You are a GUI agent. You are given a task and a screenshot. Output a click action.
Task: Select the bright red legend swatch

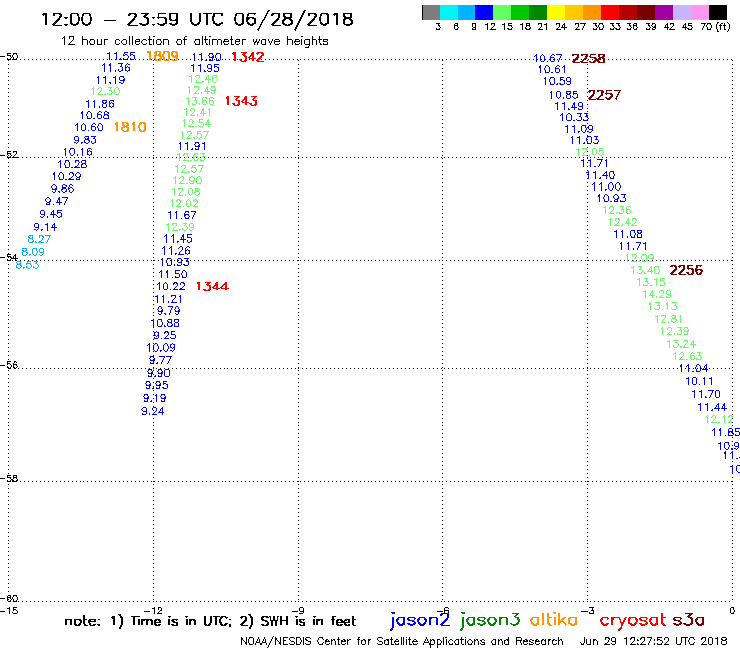point(610,12)
